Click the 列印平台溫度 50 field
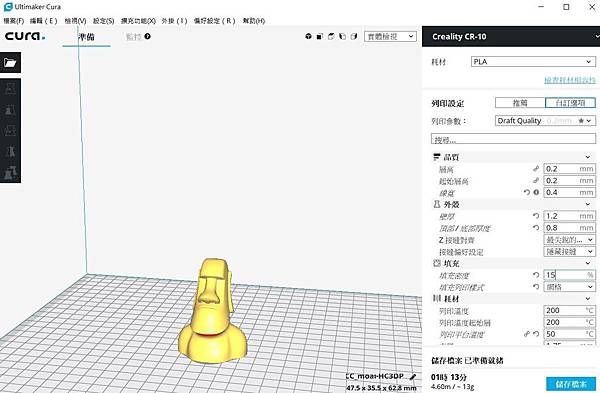The width and height of the screenshot is (600, 393). tap(569, 334)
